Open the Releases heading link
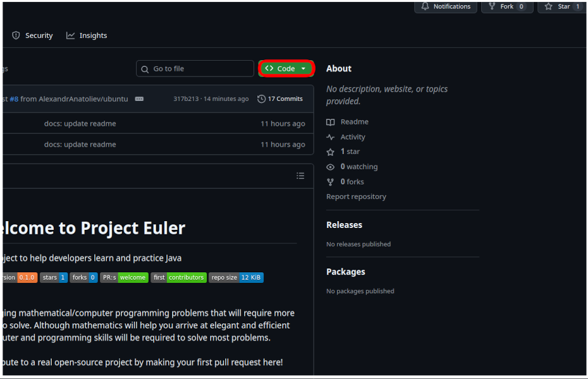This screenshot has height=379, width=588. point(344,225)
